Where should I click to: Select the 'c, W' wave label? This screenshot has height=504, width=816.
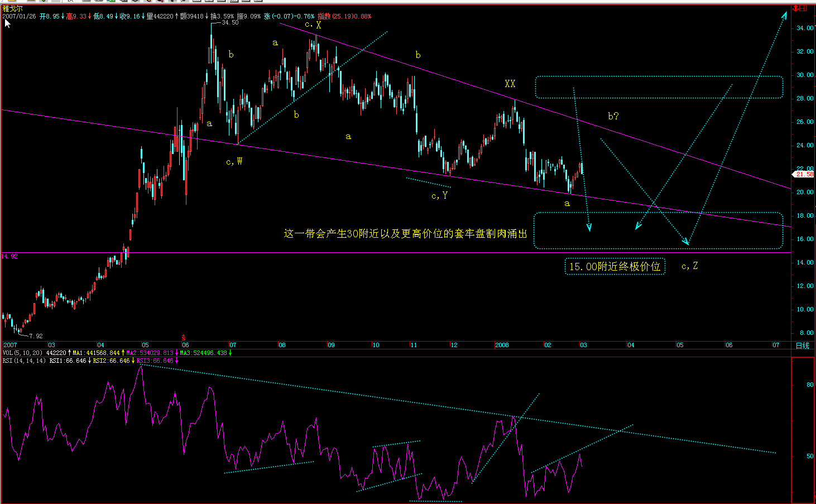pos(234,161)
